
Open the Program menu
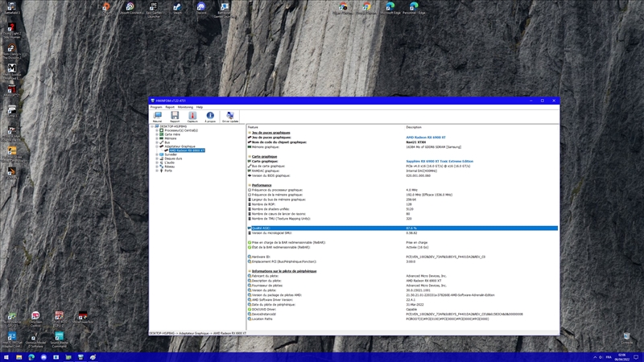tap(156, 107)
